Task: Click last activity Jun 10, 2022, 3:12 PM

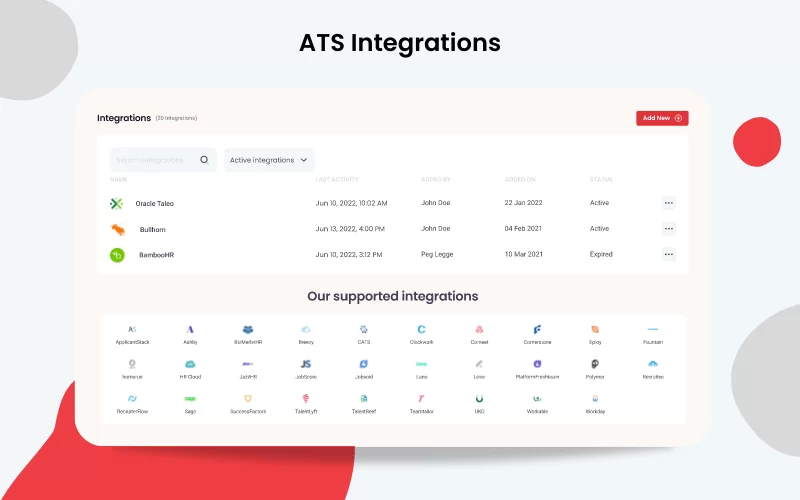Action: coord(348,254)
